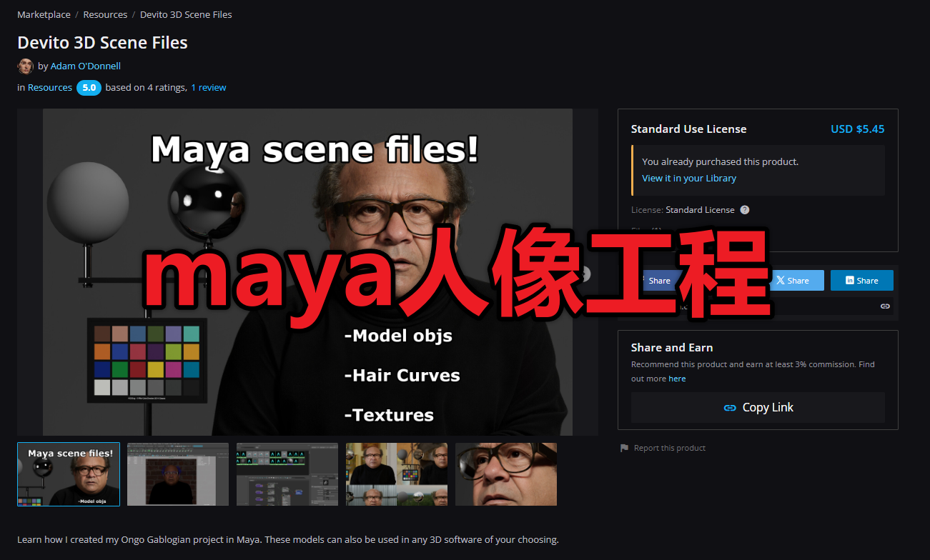Image resolution: width=930 pixels, height=560 pixels.
Task: Click View it in your Library
Action: click(689, 179)
